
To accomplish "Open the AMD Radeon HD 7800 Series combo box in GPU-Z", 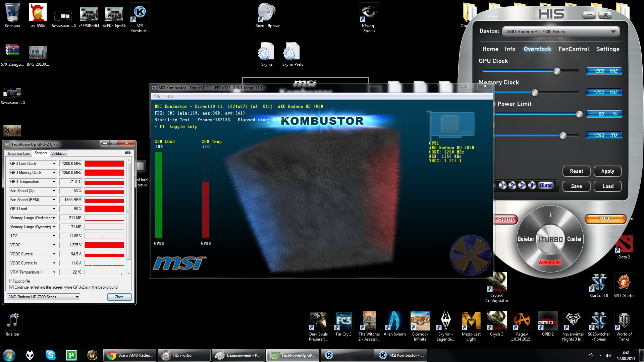I will pyautogui.click(x=44, y=297).
